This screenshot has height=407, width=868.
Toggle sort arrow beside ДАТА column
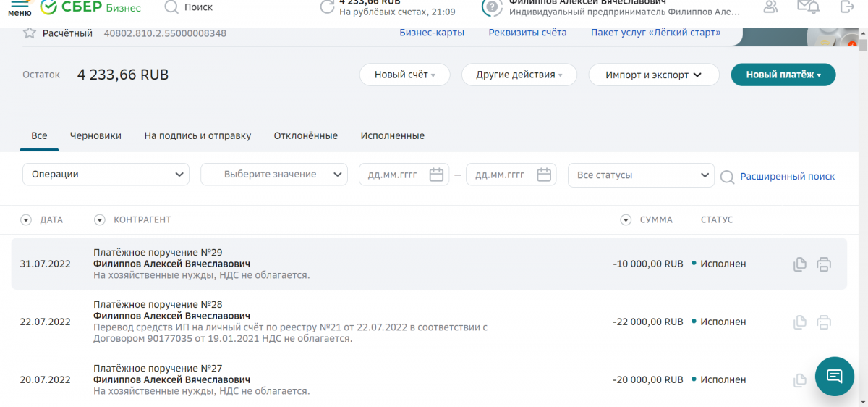point(26,219)
